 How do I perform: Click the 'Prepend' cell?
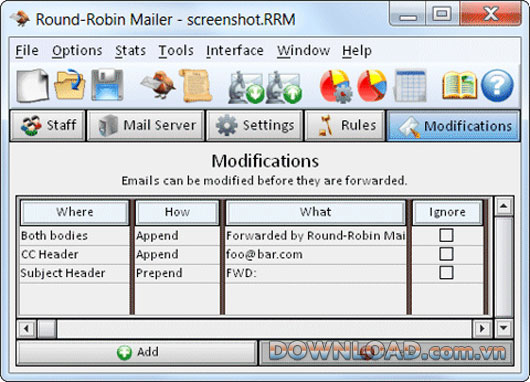click(177, 273)
